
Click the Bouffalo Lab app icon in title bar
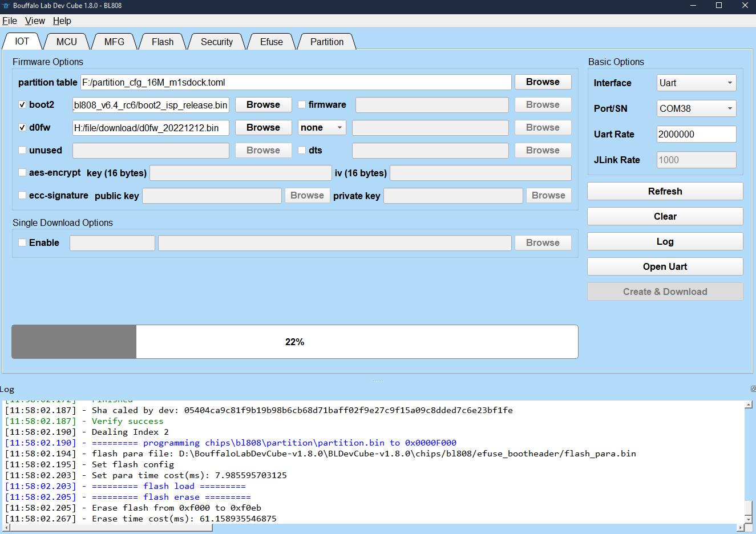pyautogui.click(x=6, y=6)
